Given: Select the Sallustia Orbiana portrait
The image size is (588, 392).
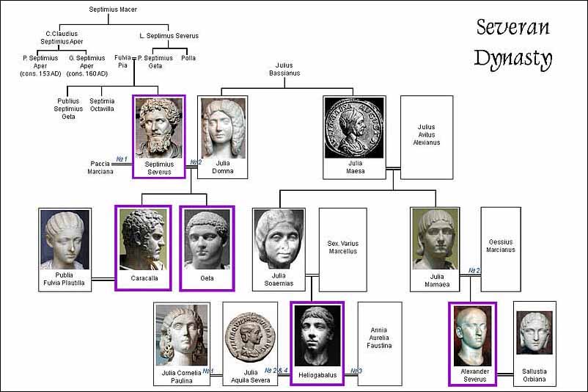Looking at the screenshot, I should (534, 335).
